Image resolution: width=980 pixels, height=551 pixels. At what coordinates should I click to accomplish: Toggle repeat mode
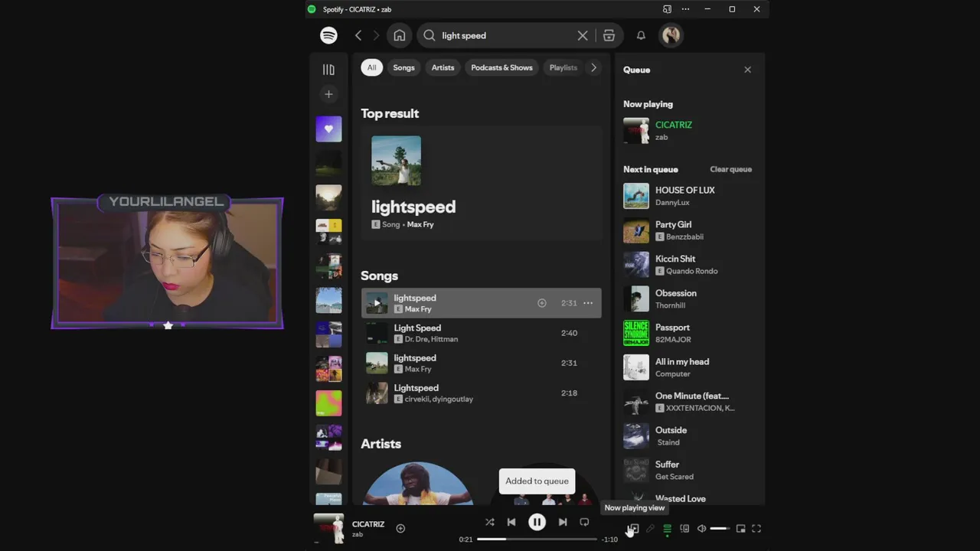pyautogui.click(x=584, y=522)
